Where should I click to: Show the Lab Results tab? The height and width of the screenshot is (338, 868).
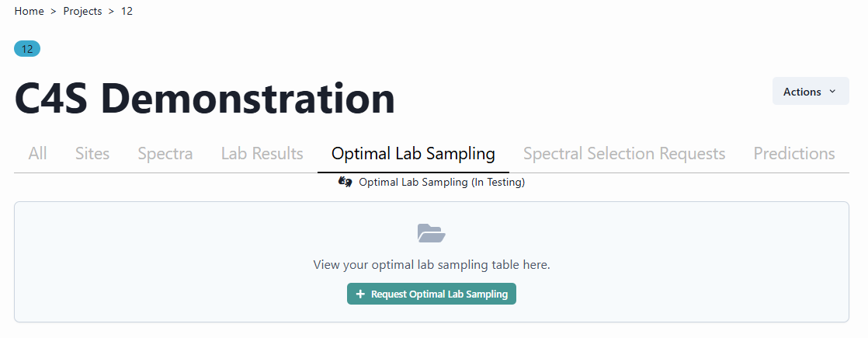click(x=262, y=154)
